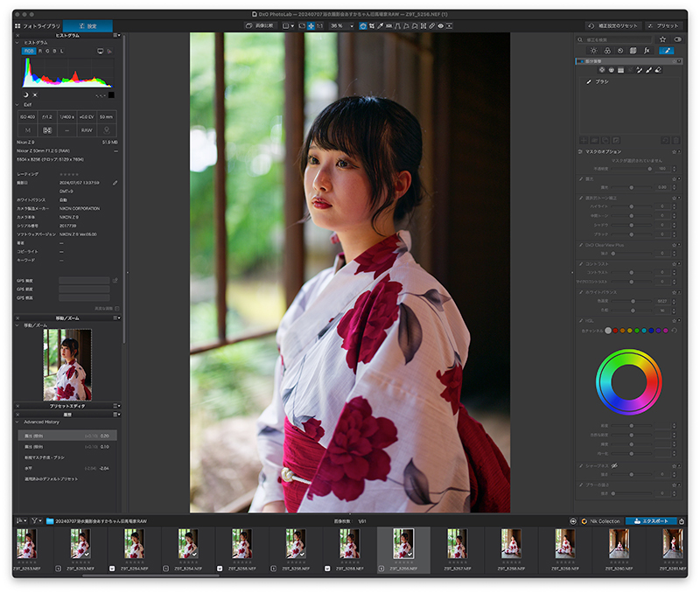
Task: Select the eraser local adjustment tool
Action: coord(658,70)
